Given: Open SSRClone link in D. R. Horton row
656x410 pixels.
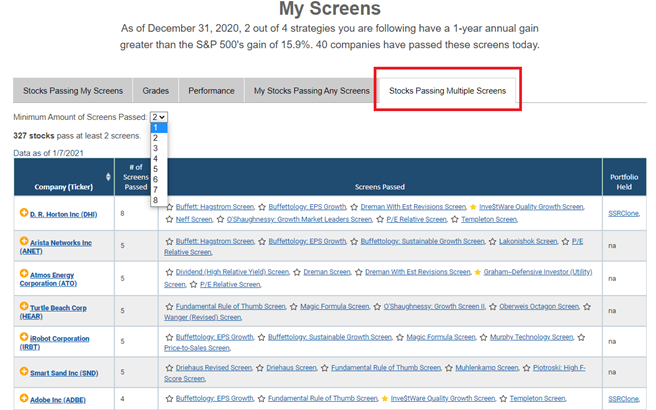Looking at the screenshot, I should (x=623, y=213).
